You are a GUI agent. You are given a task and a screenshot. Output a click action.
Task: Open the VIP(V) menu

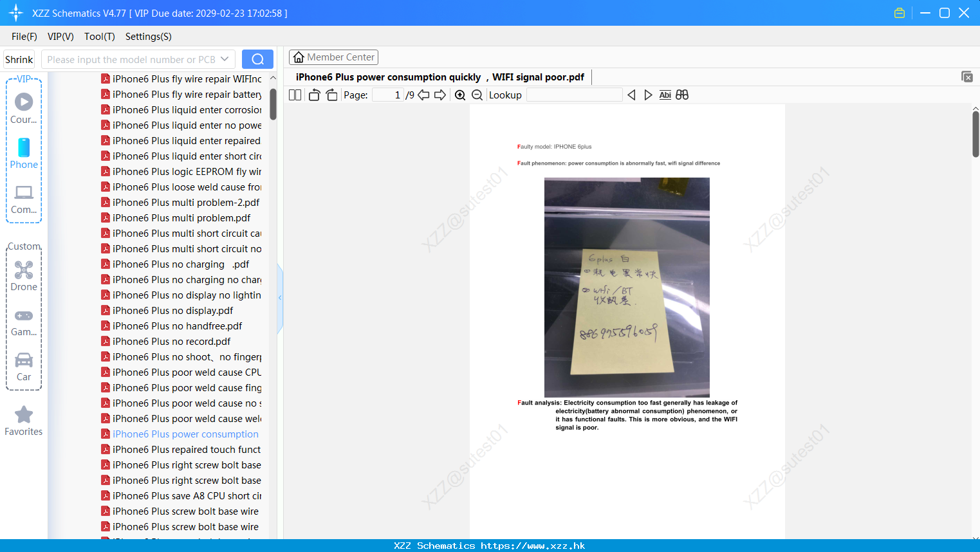coord(60,37)
